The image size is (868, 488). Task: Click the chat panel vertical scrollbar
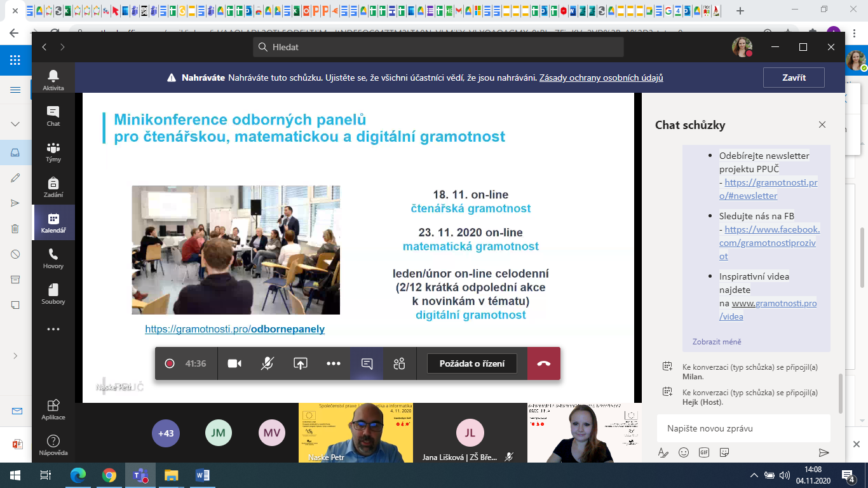[840, 393]
